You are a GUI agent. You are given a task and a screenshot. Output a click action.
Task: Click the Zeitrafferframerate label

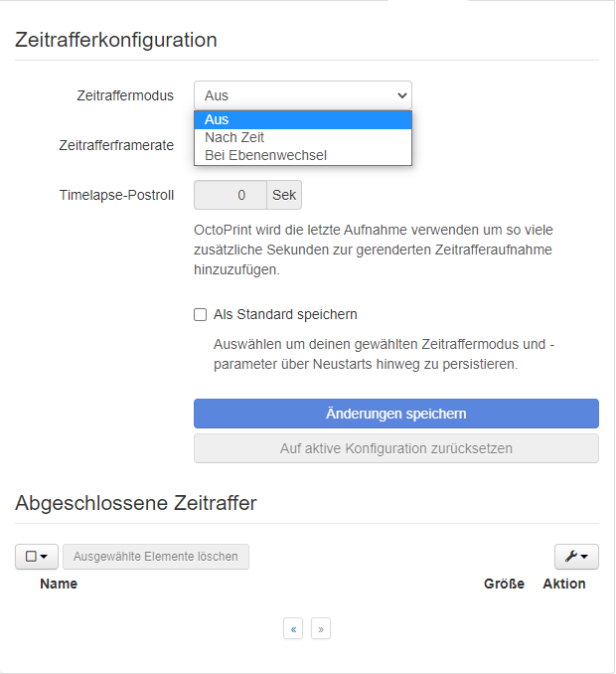(116, 145)
